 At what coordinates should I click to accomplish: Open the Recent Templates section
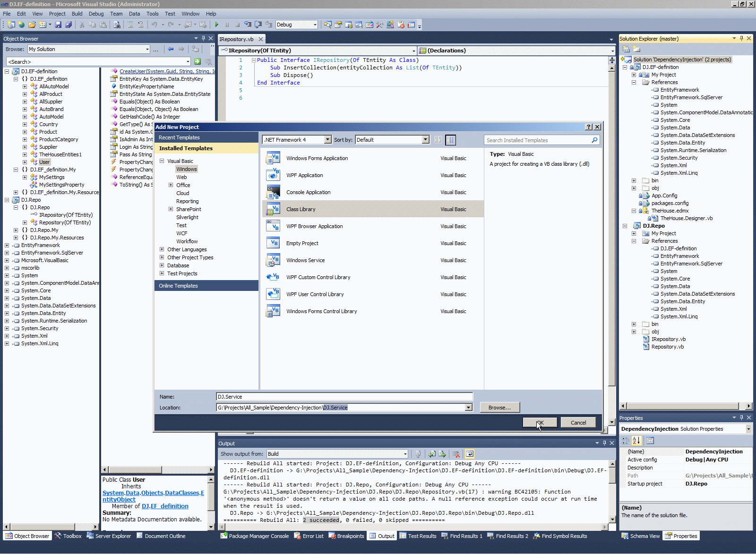pos(206,137)
